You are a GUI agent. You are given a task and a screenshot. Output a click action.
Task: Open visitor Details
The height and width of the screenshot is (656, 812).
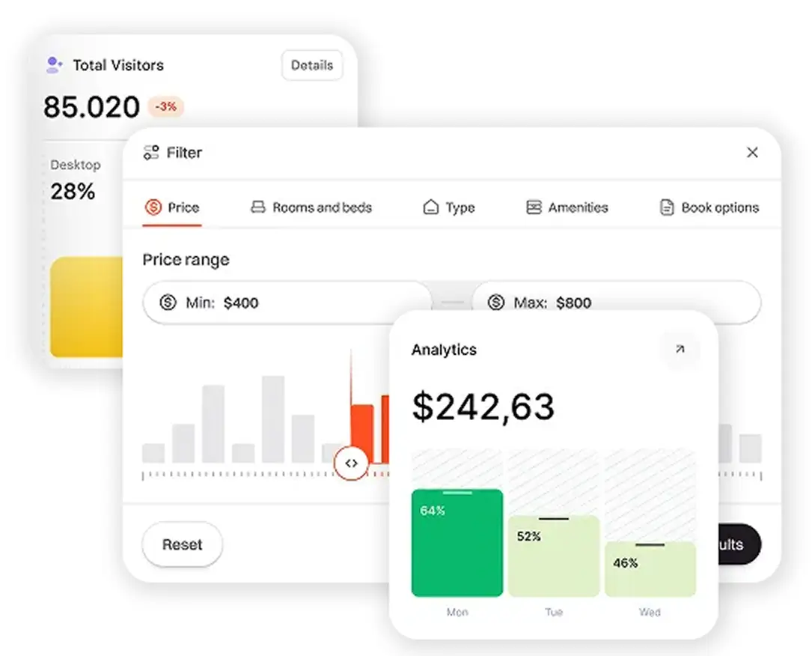click(311, 65)
